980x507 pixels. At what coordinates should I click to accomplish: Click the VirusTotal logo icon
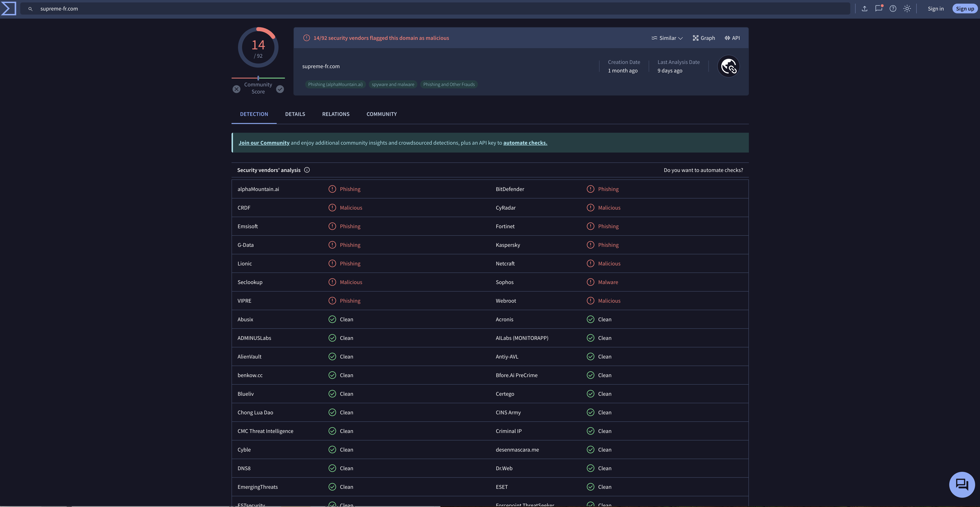[8, 8]
